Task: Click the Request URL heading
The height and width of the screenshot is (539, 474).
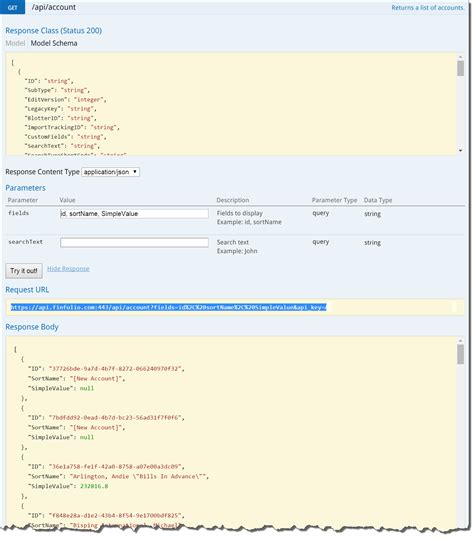Action: point(27,290)
